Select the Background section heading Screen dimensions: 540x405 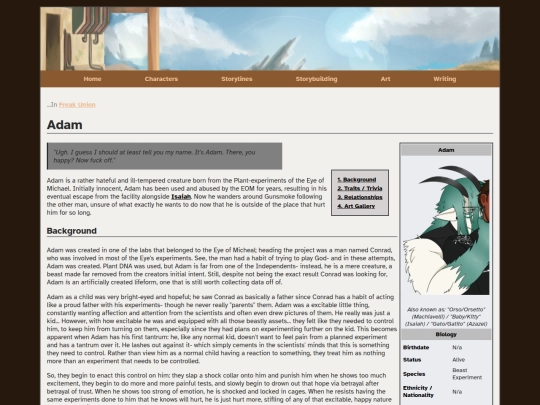tap(72, 231)
